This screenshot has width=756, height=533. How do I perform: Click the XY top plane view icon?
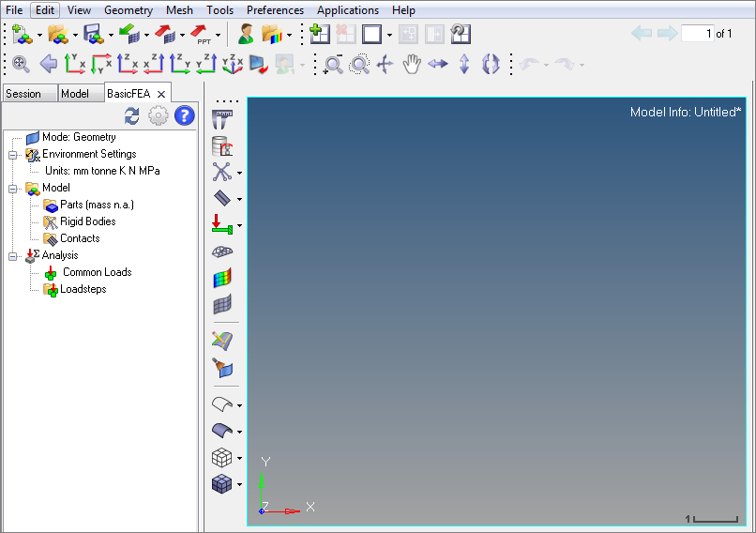point(74,64)
